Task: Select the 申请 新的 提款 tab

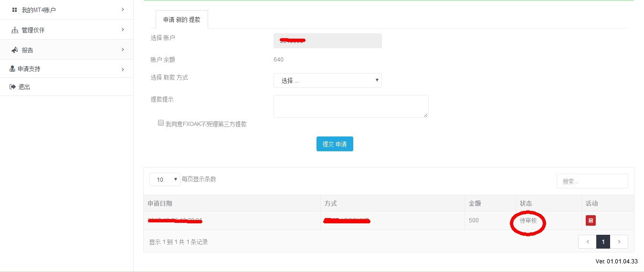Action: click(x=181, y=20)
